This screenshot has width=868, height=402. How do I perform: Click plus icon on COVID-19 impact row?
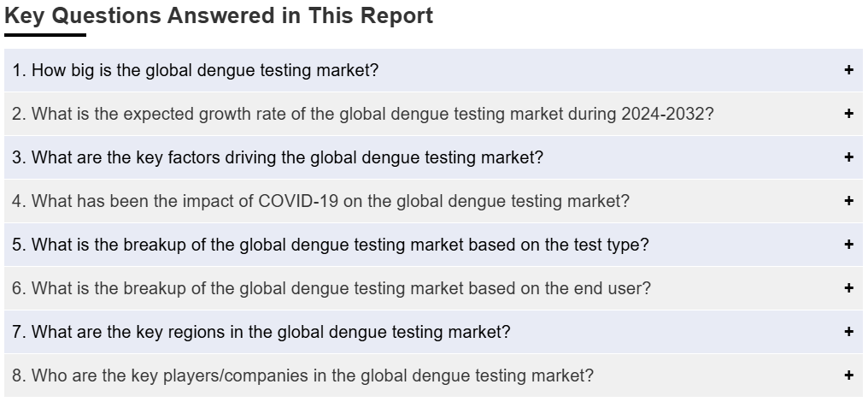848,201
